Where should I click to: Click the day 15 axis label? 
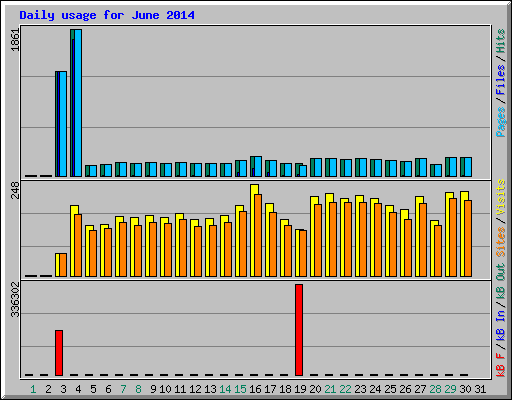240,389
